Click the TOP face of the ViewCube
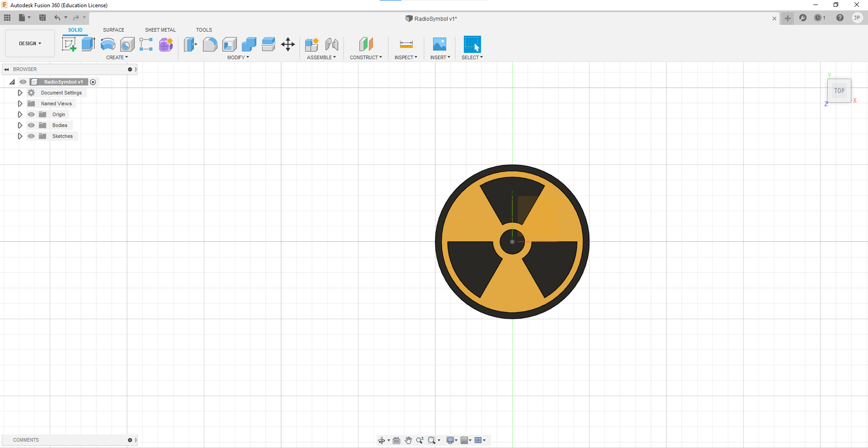The image size is (868, 448). pos(840,90)
